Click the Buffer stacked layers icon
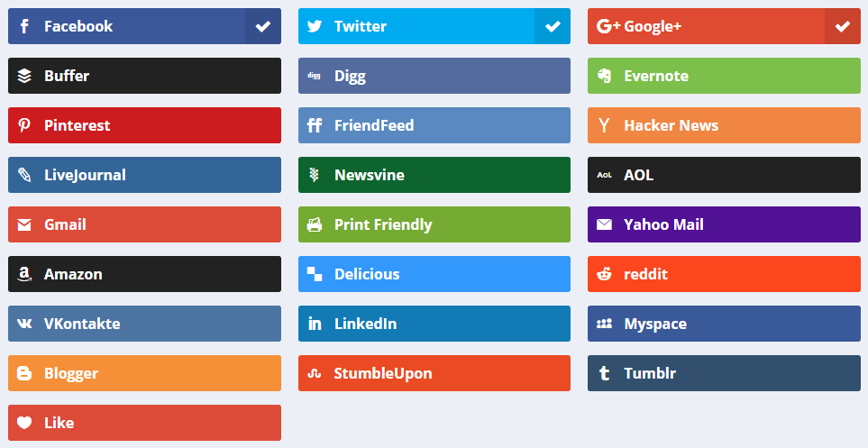Screen dimensions: 868x448 24,76
